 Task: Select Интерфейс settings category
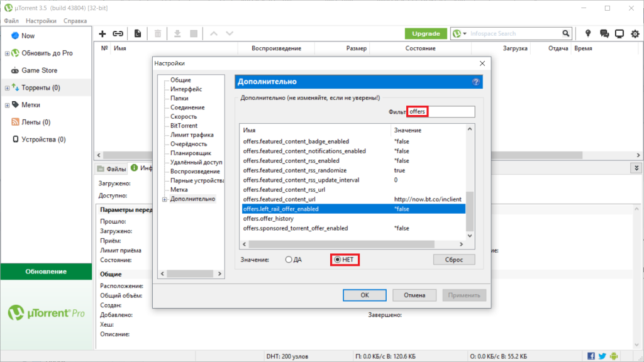186,89
